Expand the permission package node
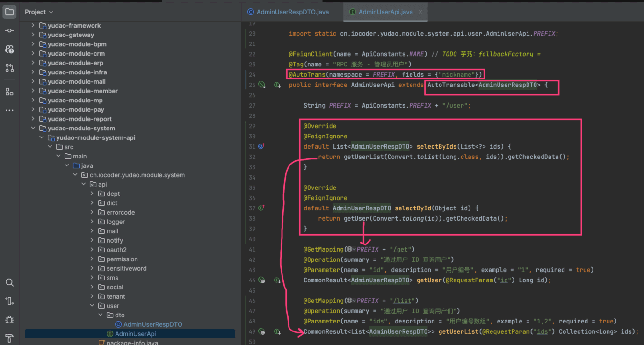Viewport: 644px width, 345px height. (92, 259)
